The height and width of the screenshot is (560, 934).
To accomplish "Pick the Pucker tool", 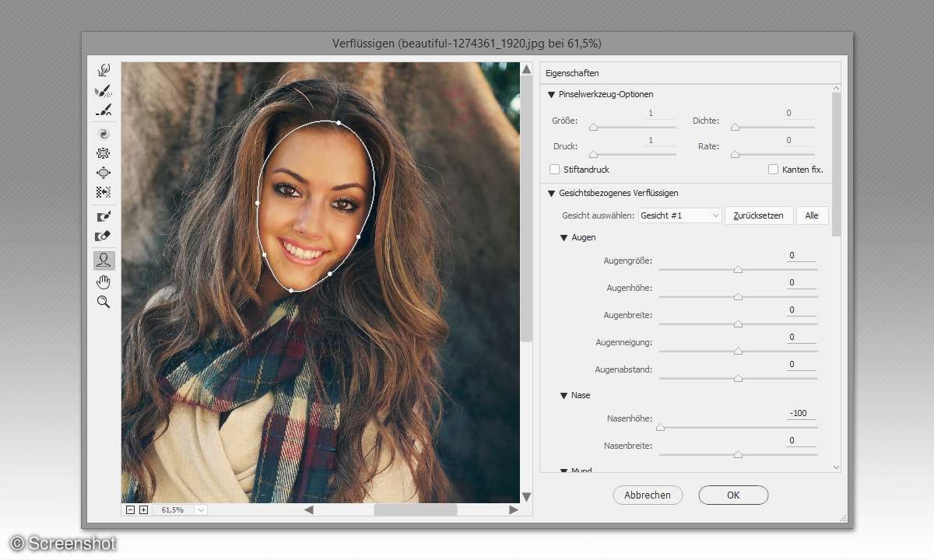I will (103, 153).
